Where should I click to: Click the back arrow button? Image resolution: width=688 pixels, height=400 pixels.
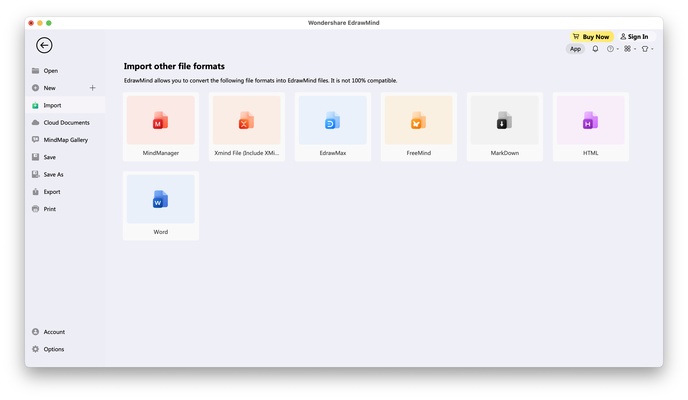tap(44, 45)
